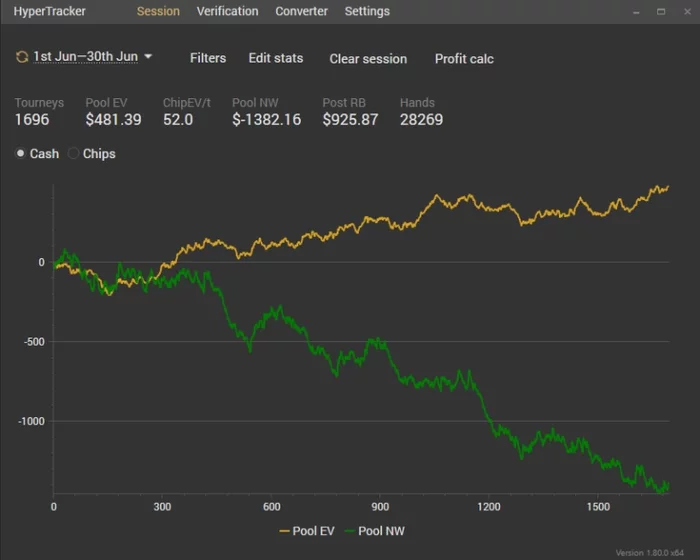Image resolution: width=700 pixels, height=560 pixels.
Task: Open the Filters options
Action: point(208,58)
